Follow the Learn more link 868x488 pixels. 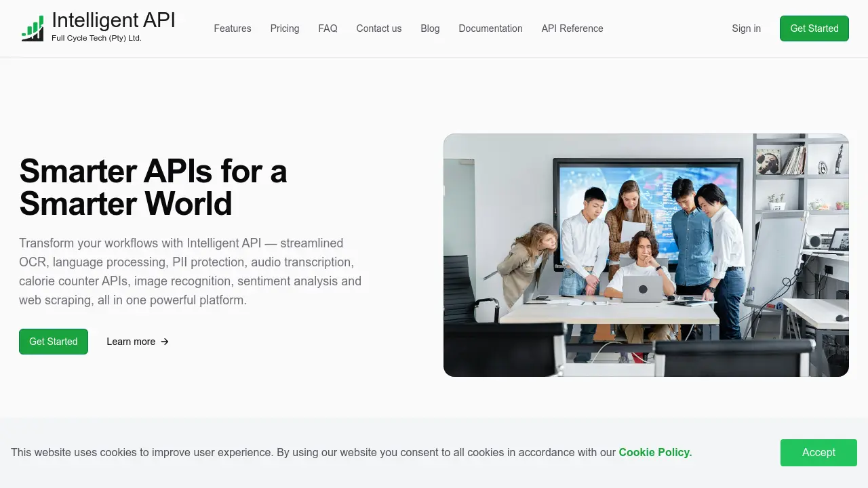tap(138, 342)
